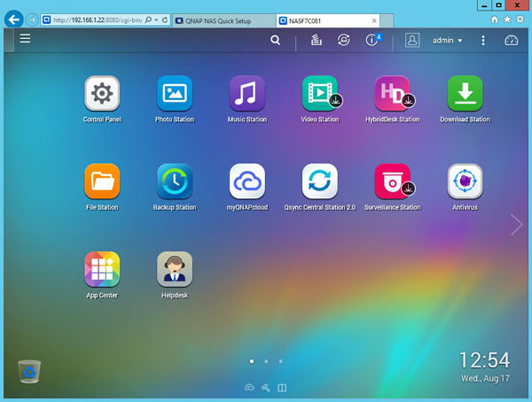The image size is (532, 402).
Task: Open Music Station app
Action: [x=247, y=94]
